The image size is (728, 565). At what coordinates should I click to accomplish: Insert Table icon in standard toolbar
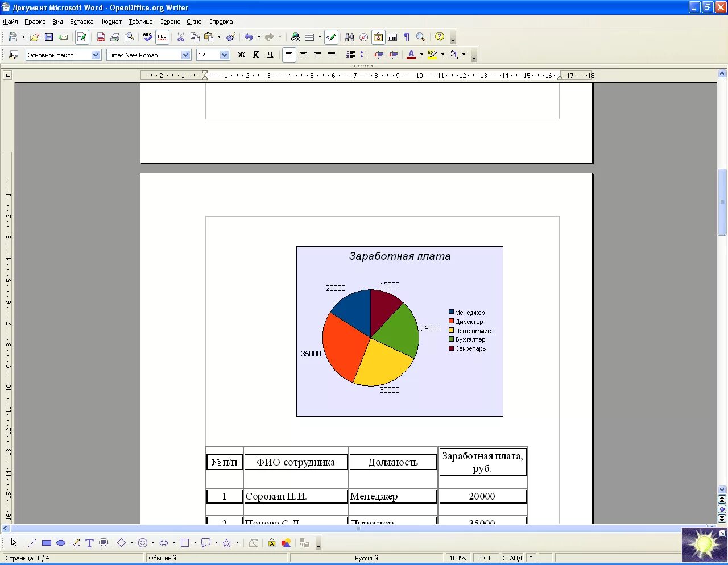tap(309, 38)
